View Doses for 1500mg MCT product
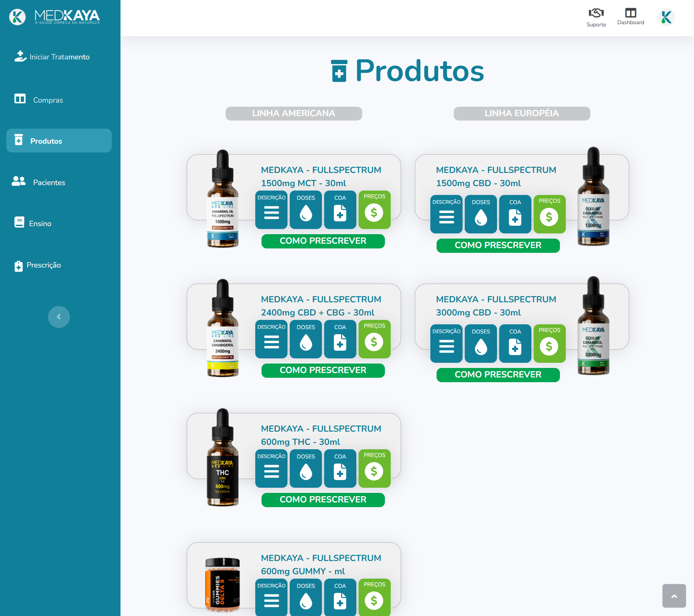 (x=306, y=210)
